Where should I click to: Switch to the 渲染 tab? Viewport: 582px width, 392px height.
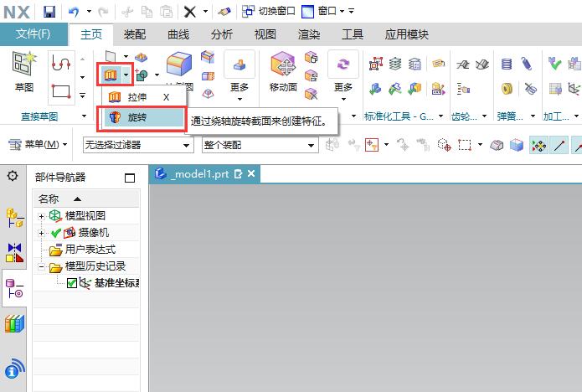309,34
